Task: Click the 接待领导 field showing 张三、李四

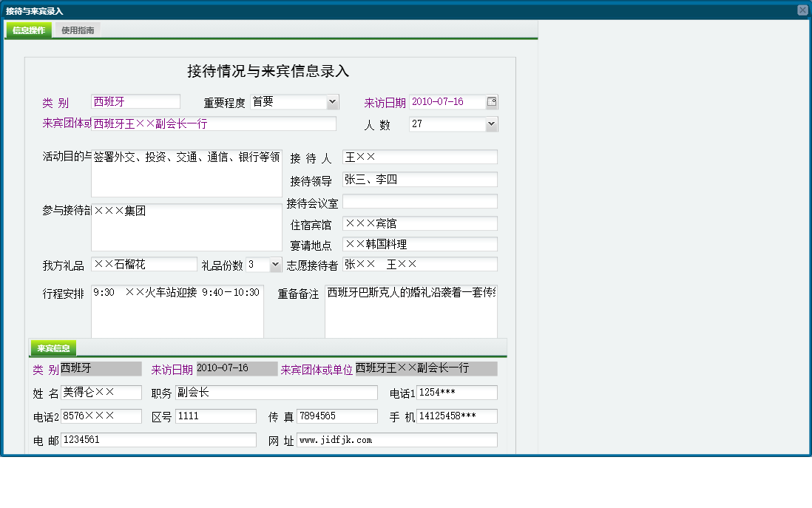Action: tap(419, 179)
